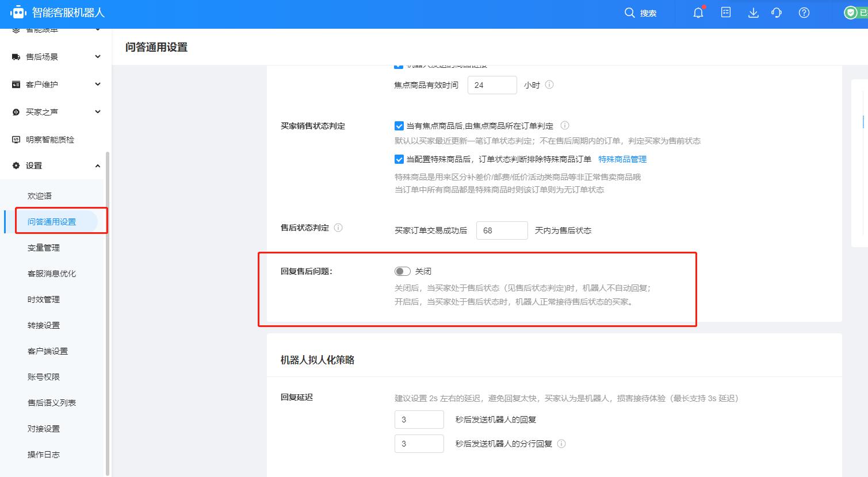Open 售后语义列表 in sidebar
The width and height of the screenshot is (868, 477).
52,403
